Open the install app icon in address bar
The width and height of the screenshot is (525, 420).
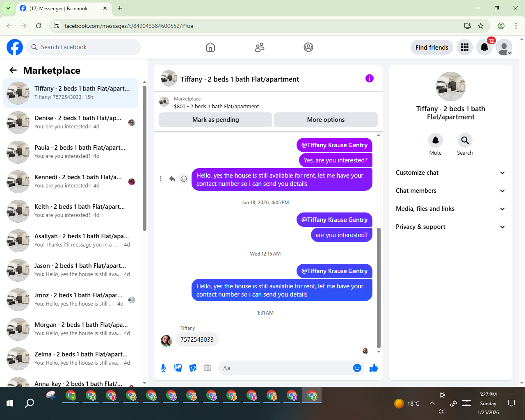click(x=468, y=26)
